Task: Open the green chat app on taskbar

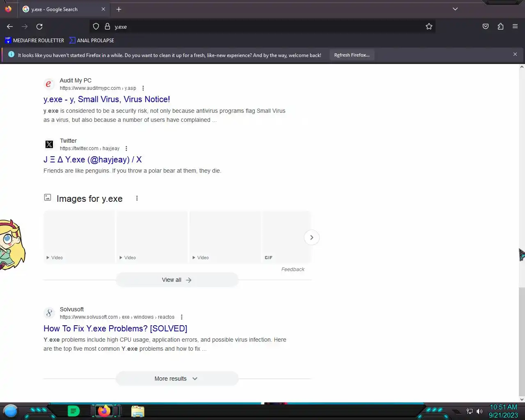Action: (73, 411)
